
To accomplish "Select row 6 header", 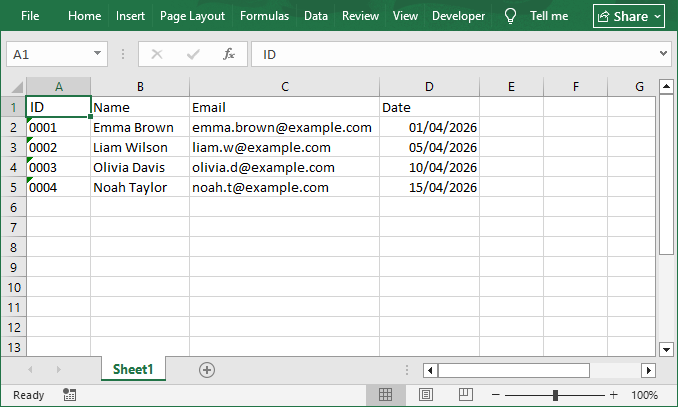I will coord(13,207).
